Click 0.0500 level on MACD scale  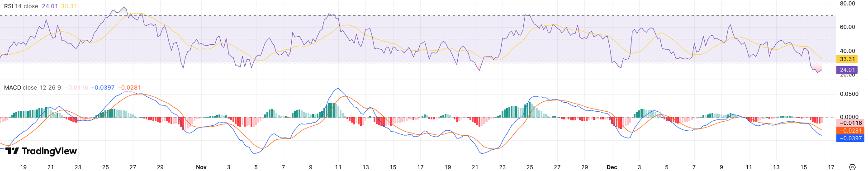849,94
